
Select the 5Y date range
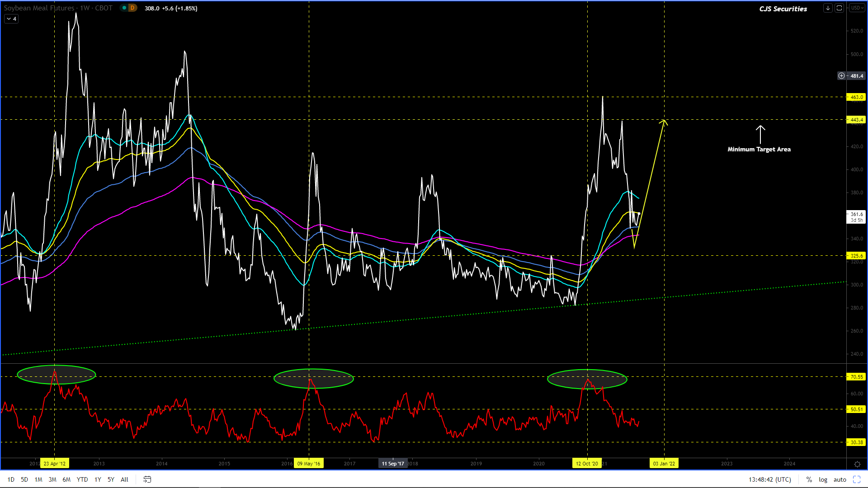coord(111,479)
